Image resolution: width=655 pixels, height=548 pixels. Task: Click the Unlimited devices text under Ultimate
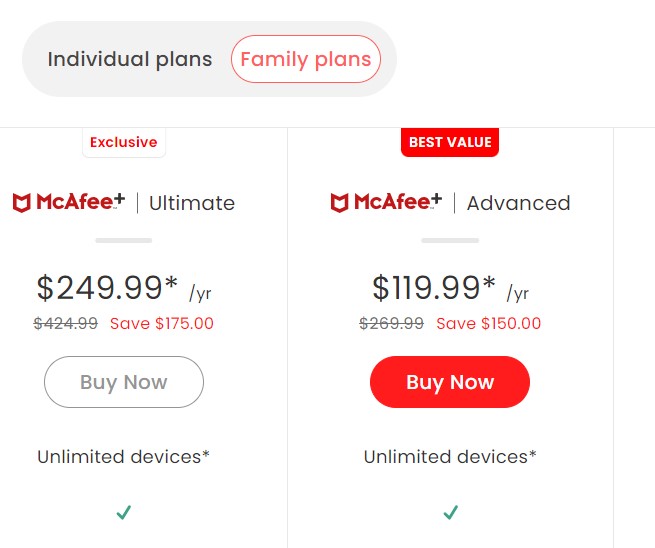tap(124, 457)
